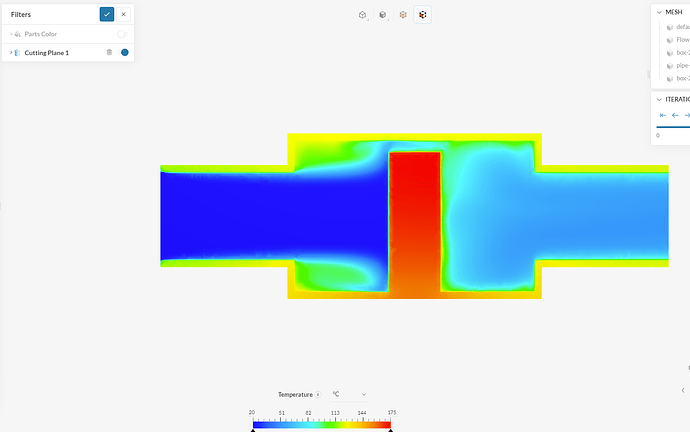Toggle Cutting Plane 1 visibility off
Image resolution: width=690 pixels, height=432 pixels.
click(125, 52)
